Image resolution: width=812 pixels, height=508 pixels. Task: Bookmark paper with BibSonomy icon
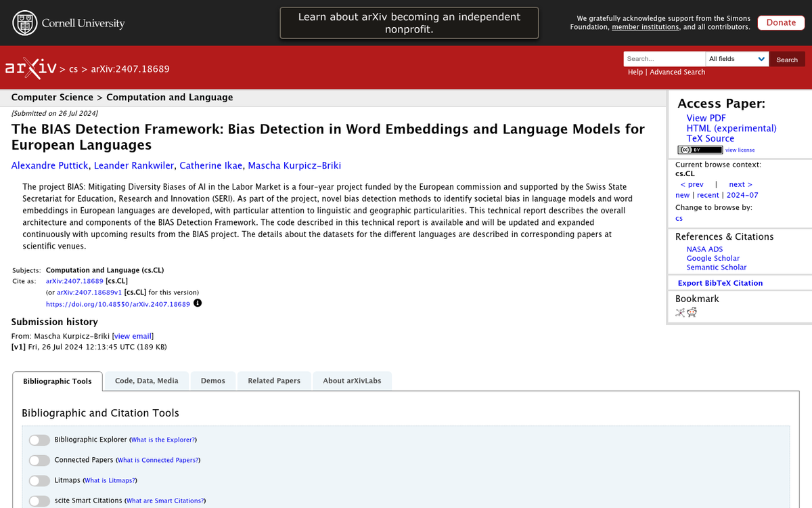pyautogui.click(x=681, y=312)
